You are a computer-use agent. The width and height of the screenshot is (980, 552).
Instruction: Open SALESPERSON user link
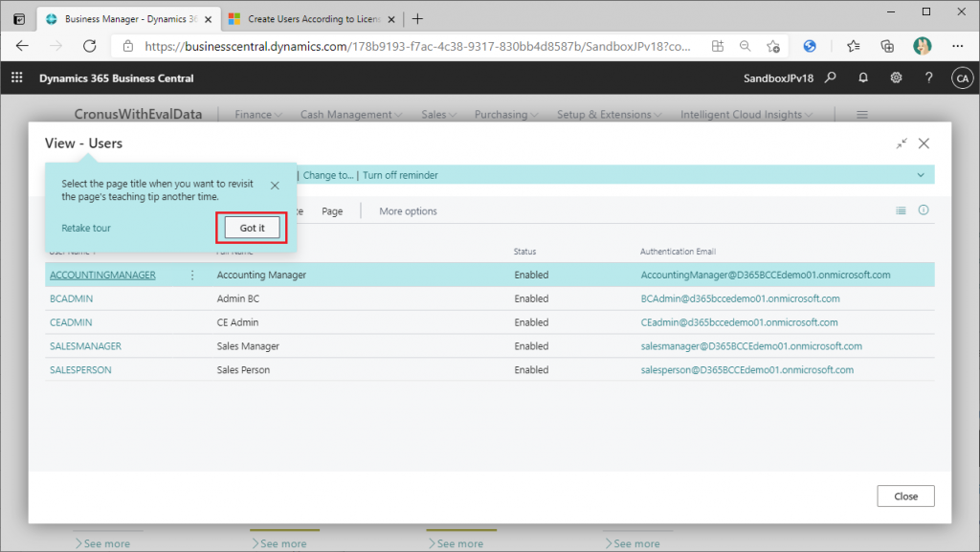click(x=80, y=369)
